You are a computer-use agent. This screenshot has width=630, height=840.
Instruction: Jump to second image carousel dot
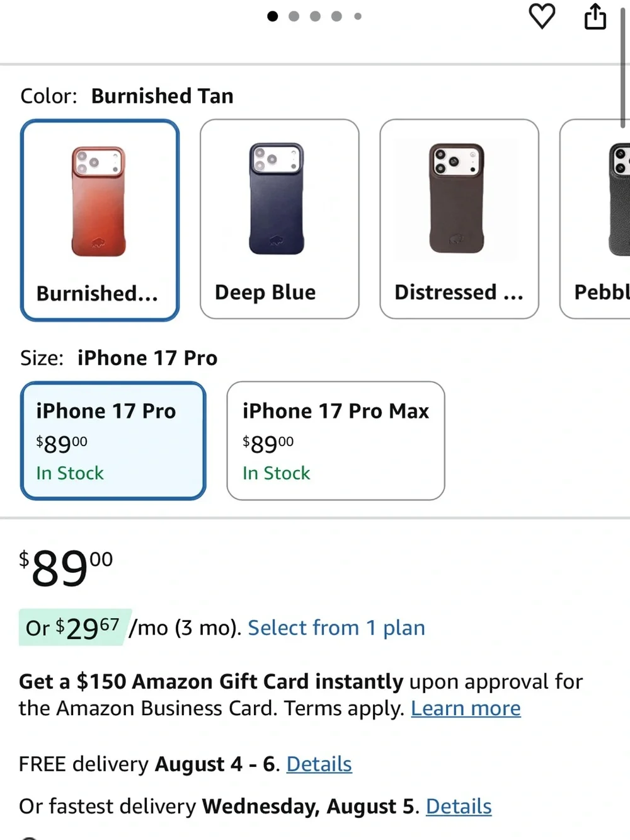click(x=294, y=16)
